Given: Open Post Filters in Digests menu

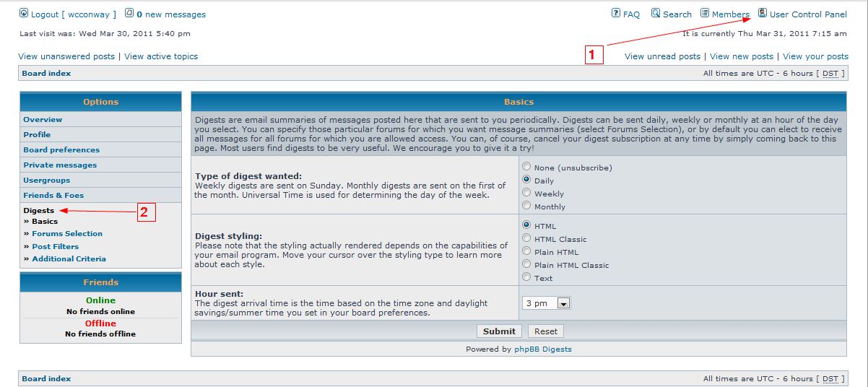Looking at the screenshot, I should 56,247.
